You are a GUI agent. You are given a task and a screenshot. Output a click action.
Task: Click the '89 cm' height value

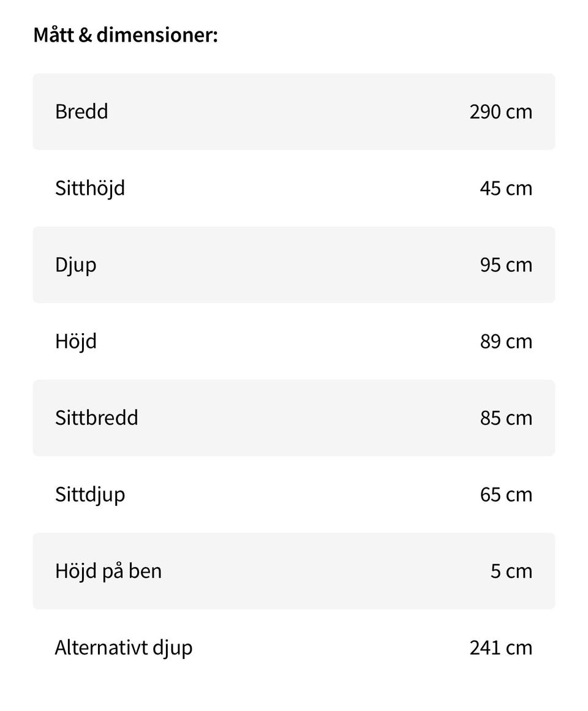pos(506,341)
